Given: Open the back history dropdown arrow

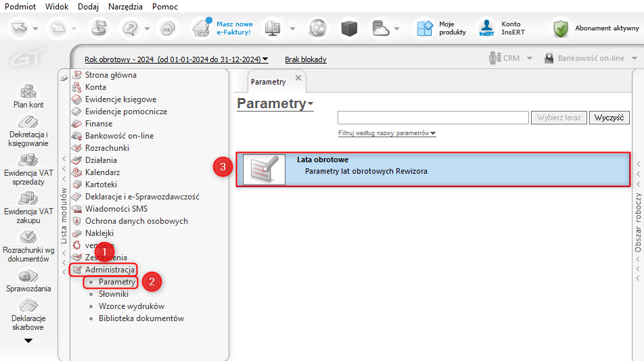Looking at the screenshot, I should 36,28.
